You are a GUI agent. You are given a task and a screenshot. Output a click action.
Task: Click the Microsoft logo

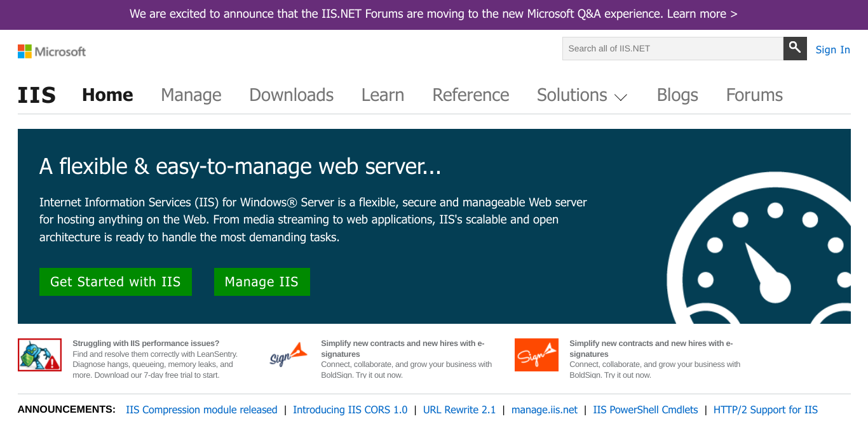51,51
